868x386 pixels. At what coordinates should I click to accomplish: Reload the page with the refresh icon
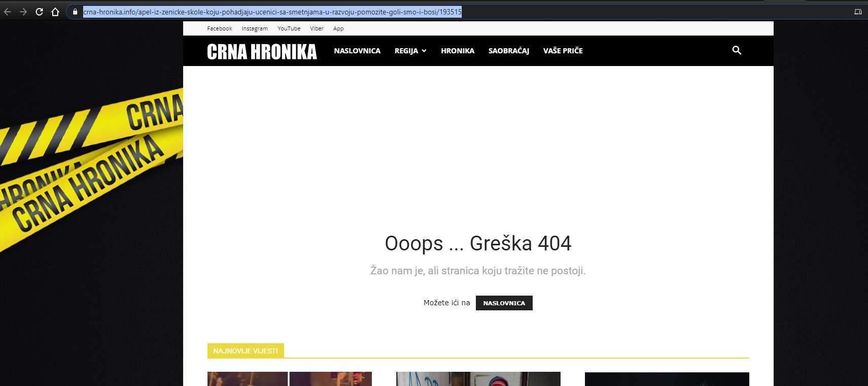pyautogui.click(x=39, y=12)
